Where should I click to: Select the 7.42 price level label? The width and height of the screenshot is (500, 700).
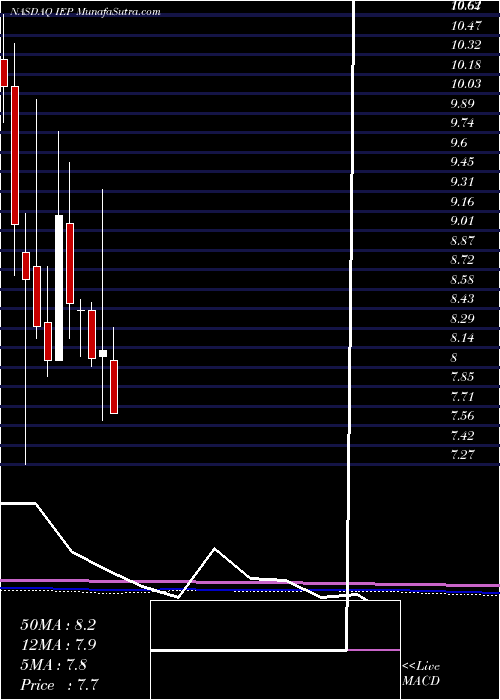[x=462, y=435]
